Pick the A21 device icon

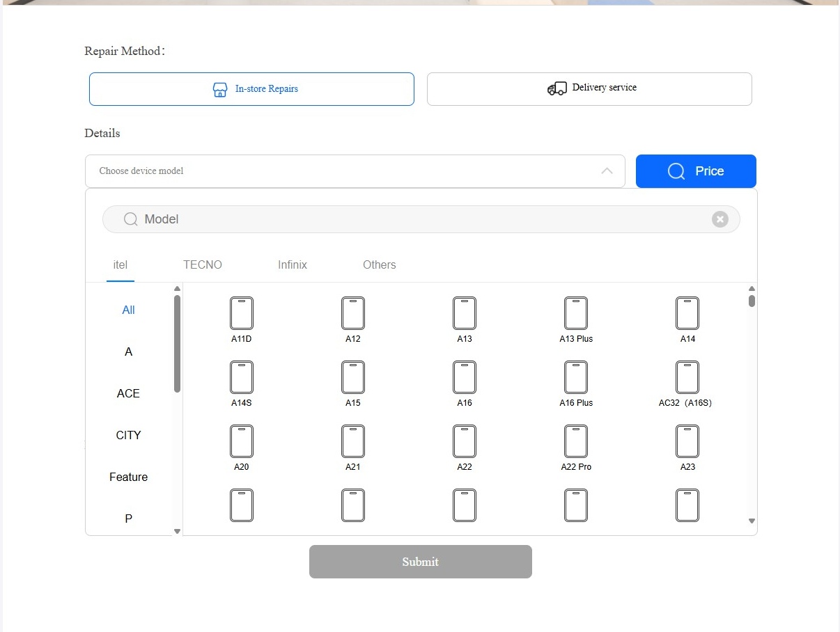point(353,441)
